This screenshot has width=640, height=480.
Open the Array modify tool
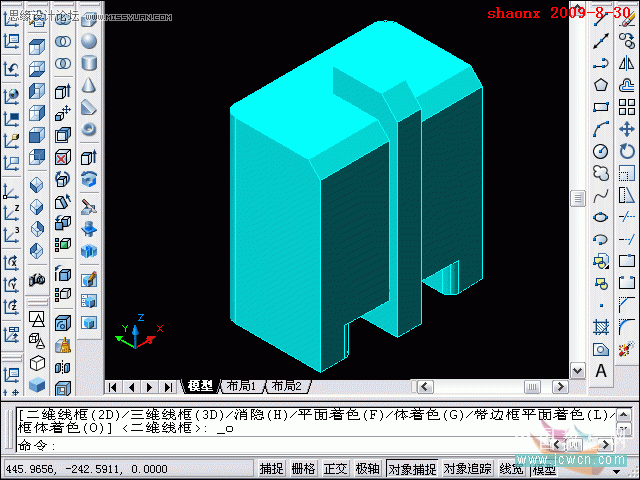tap(627, 107)
